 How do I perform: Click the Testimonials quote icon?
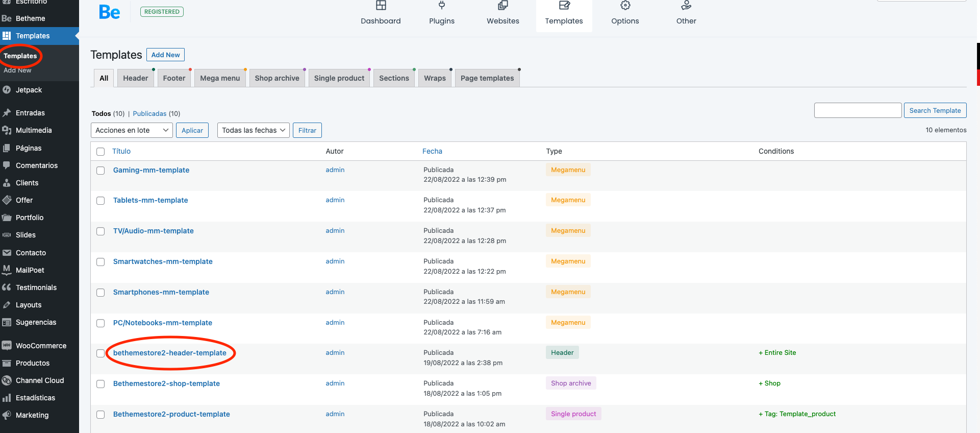point(7,287)
